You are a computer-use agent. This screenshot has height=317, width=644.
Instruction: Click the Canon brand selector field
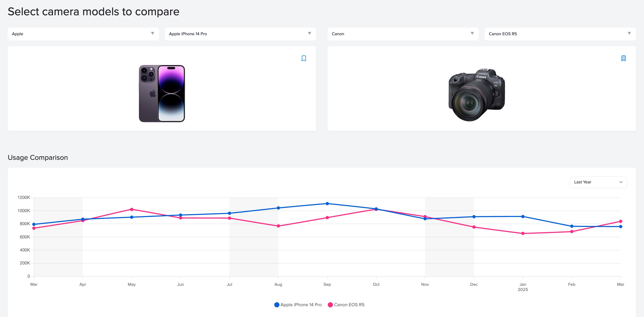402,34
